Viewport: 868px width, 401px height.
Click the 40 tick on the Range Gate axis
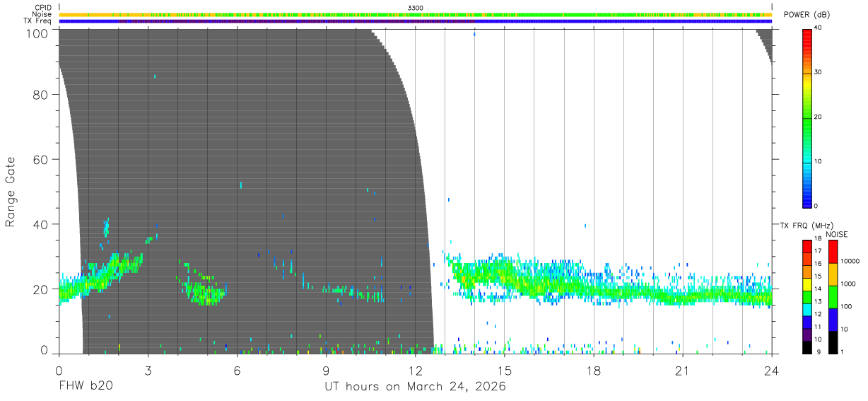click(42, 224)
